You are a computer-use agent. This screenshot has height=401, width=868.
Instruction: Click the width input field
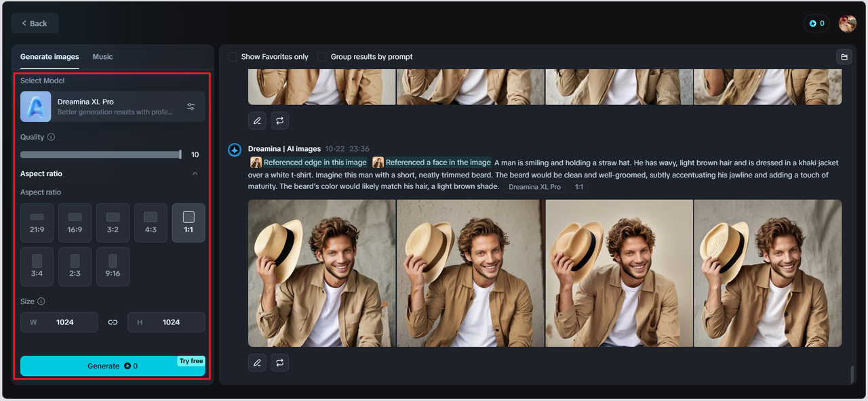pos(59,322)
